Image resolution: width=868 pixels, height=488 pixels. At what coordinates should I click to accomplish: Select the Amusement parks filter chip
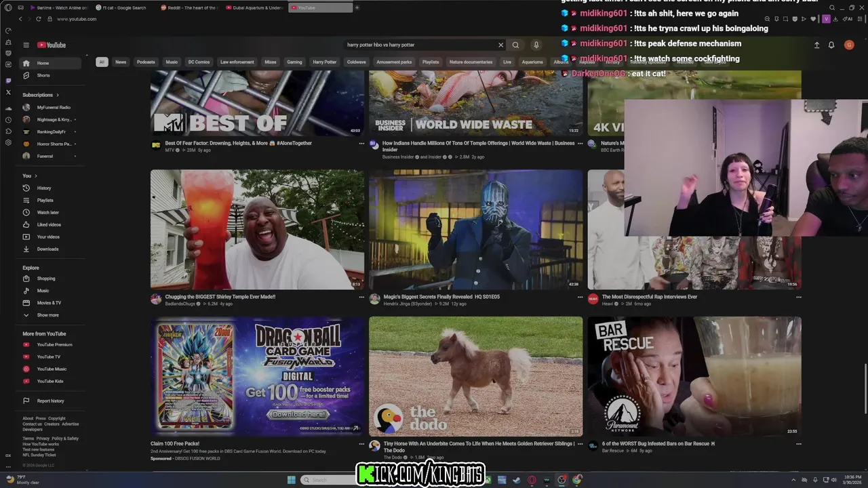click(x=394, y=62)
